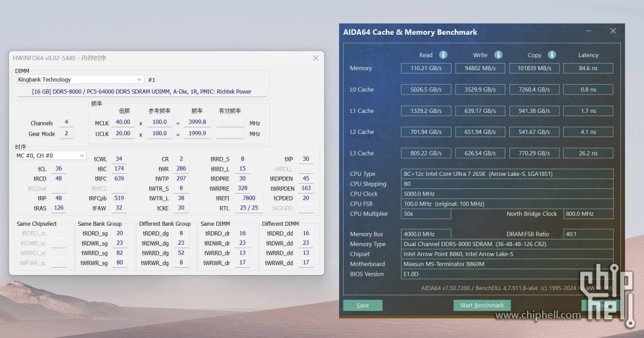This screenshot has height=338, width=644.
Task: Click the tRDWR_dg value 23
Action: (x=181, y=243)
